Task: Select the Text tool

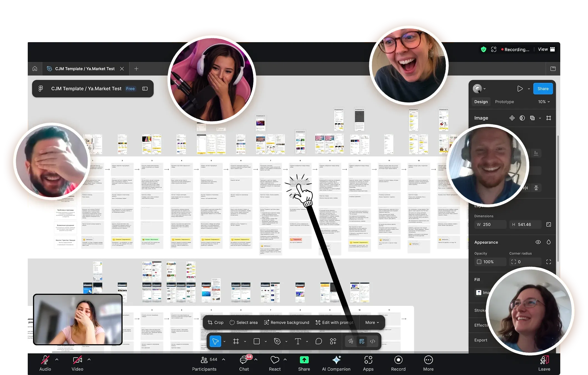Action: tap(298, 341)
